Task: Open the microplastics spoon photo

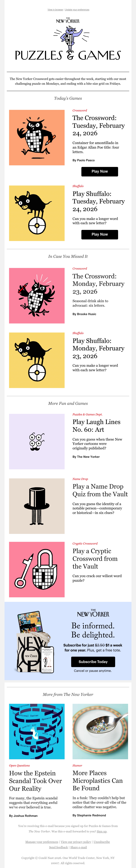Action: 100,731
